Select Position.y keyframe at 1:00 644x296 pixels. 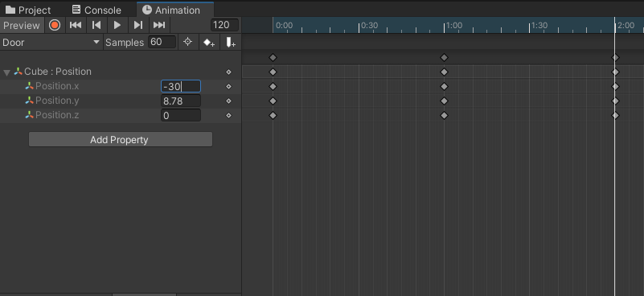[444, 101]
